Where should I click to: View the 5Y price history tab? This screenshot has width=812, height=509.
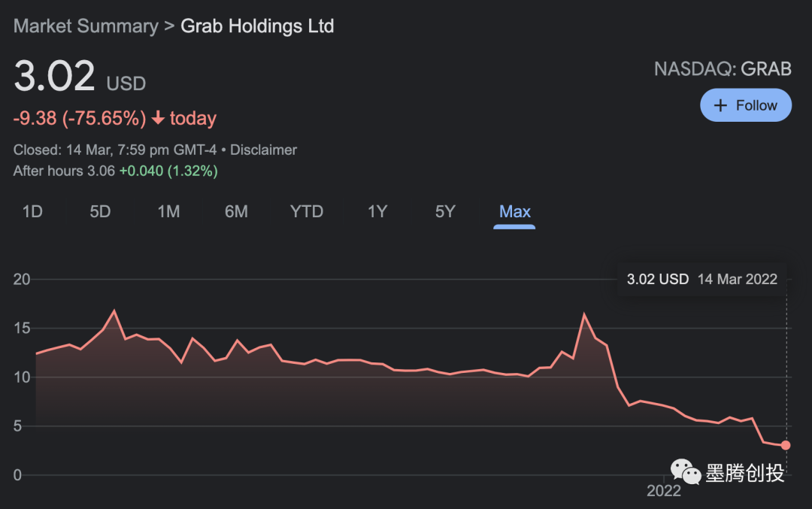445,212
